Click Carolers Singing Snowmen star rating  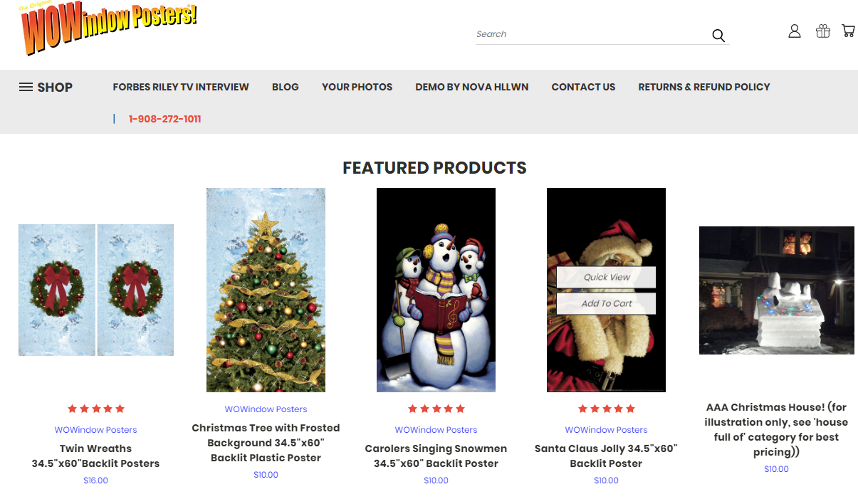(436, 409)
